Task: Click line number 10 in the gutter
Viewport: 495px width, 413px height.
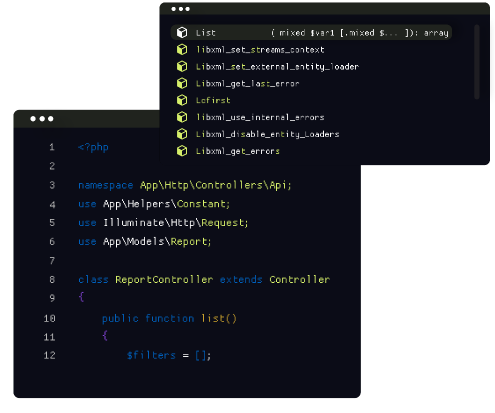Action: pos(49,318)
